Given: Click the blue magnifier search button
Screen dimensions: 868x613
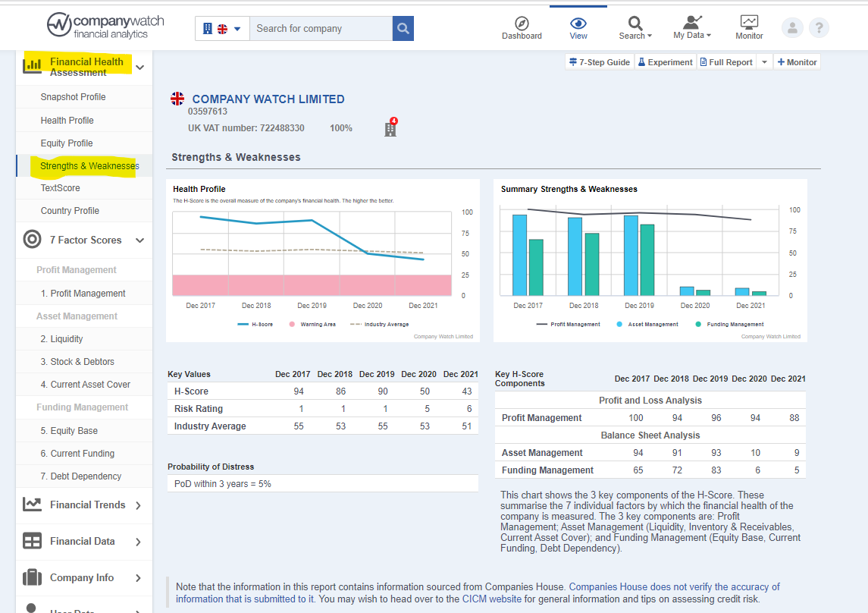Looking at the screenshot, I should click(x=403, y=29).
